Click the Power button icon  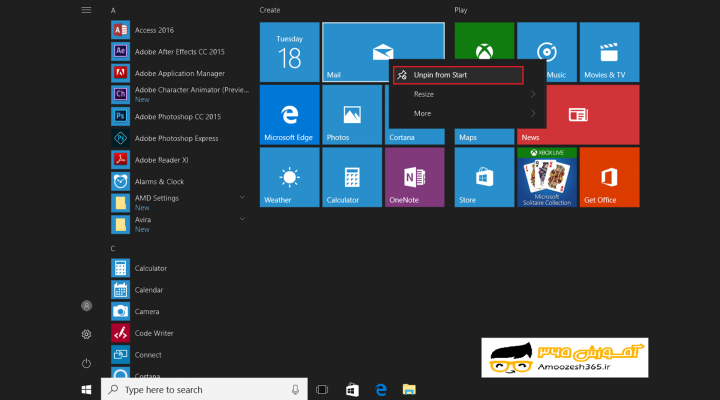pos(86,363)
